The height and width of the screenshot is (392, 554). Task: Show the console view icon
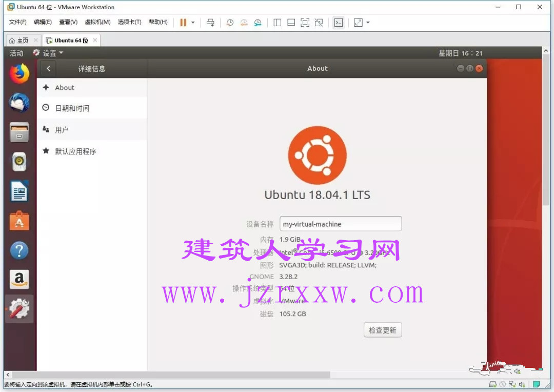(x=339, y=23)
